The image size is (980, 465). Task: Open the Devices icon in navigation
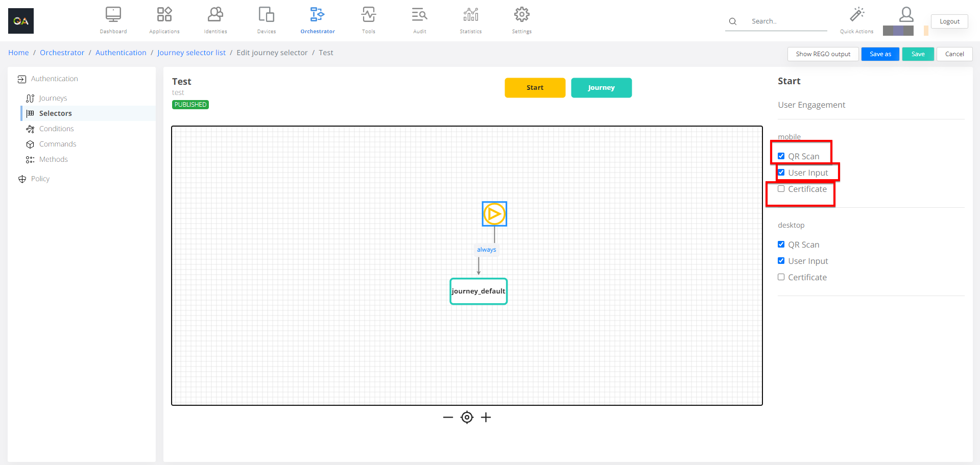point(266,15)
